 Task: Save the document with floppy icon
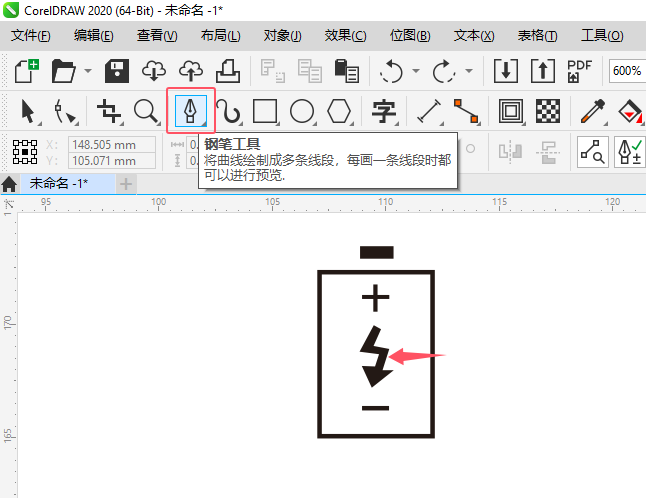tap(117, 71)
